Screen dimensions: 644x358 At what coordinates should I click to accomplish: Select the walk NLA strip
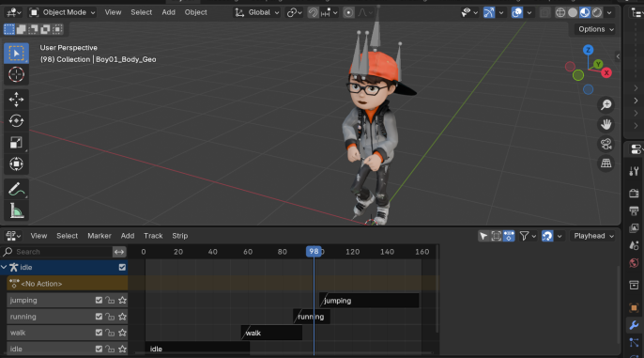click(271, 333)
